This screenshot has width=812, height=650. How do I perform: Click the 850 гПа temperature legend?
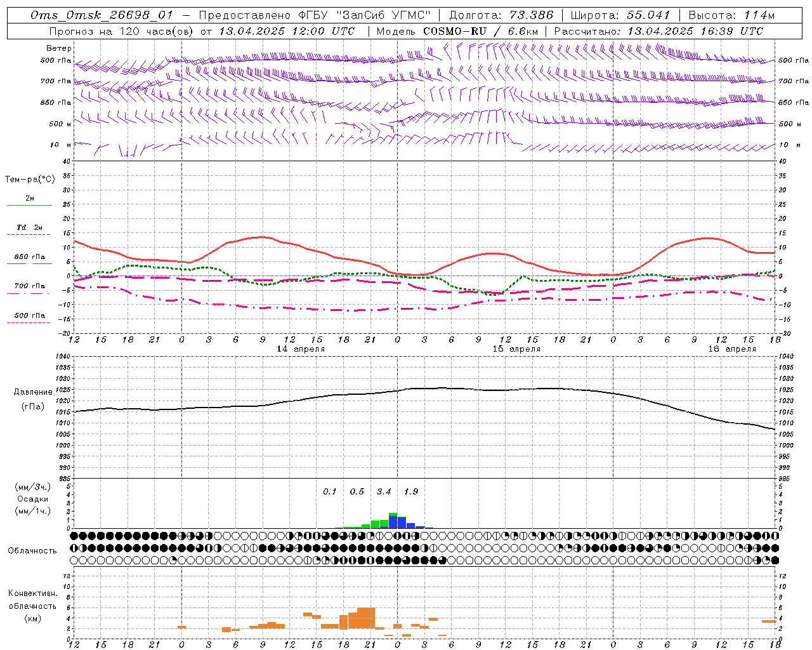coord(29,257)
